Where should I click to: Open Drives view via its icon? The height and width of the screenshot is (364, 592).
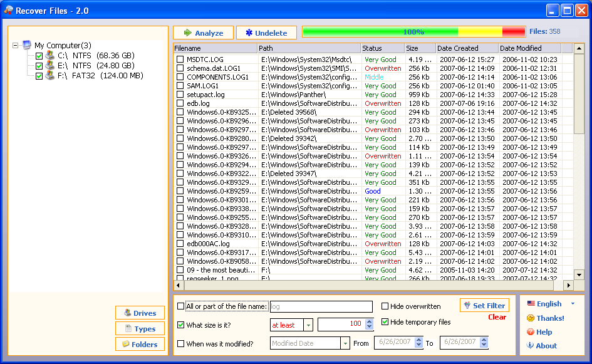tap(128, 313)
